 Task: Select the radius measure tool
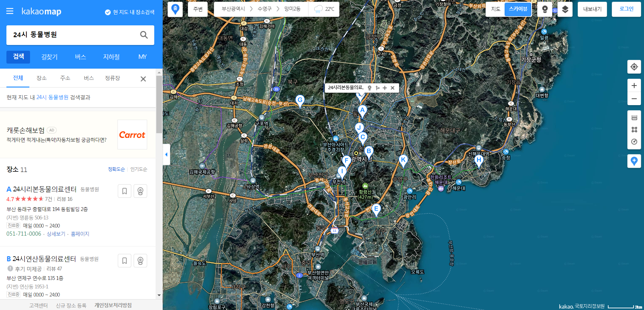634,142
